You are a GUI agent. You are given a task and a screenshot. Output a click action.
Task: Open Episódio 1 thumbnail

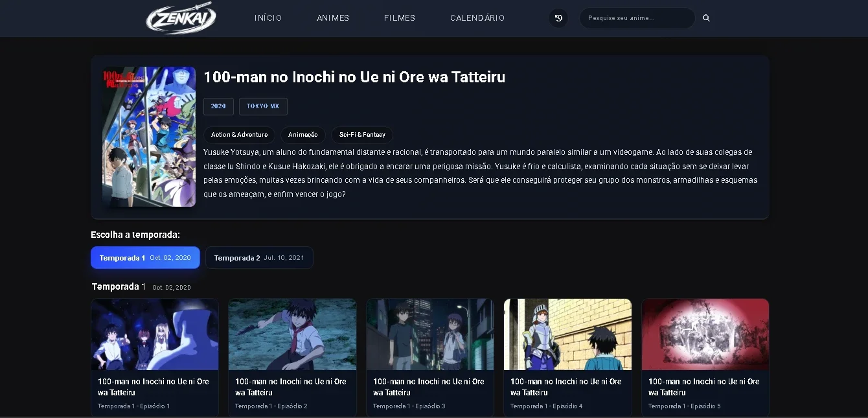coord(155,334)
